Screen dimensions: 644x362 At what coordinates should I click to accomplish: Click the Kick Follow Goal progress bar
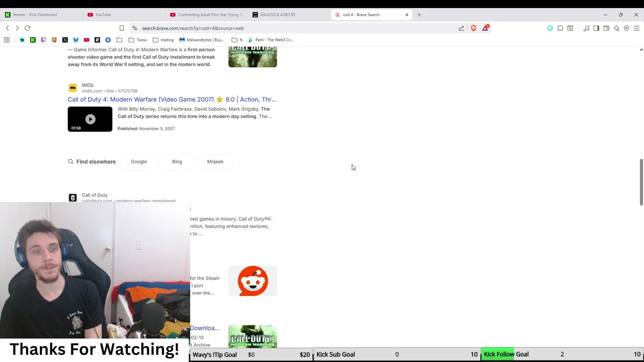coord(562,354)
